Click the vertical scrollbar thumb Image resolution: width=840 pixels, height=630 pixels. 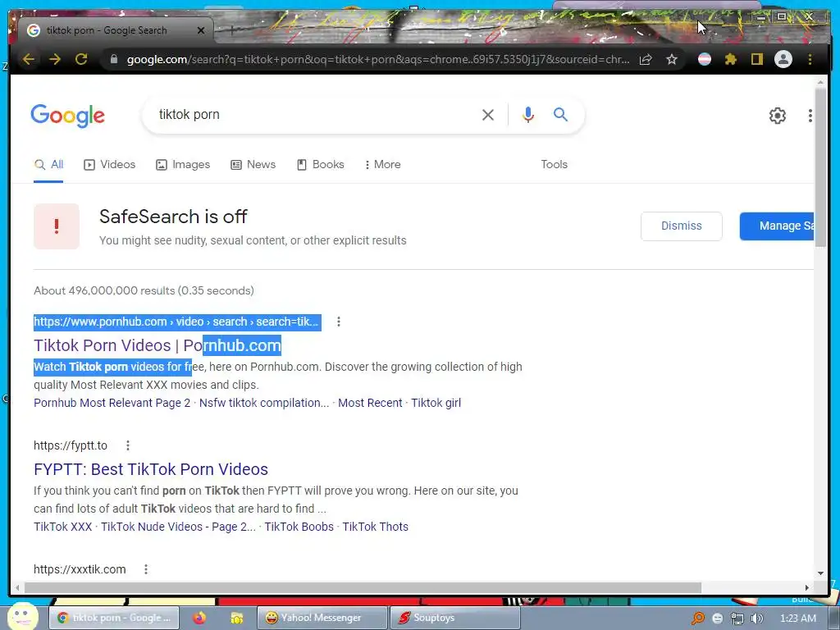820,167
